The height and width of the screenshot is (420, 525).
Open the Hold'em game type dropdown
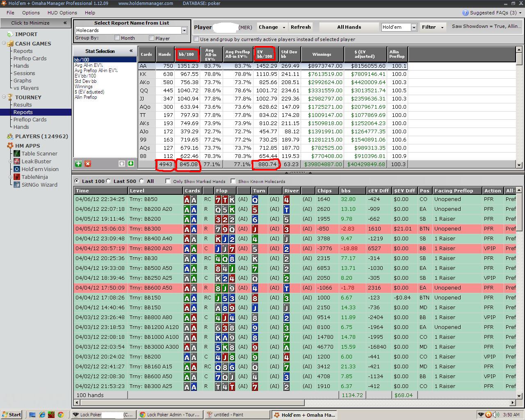(x=414, y=27)
